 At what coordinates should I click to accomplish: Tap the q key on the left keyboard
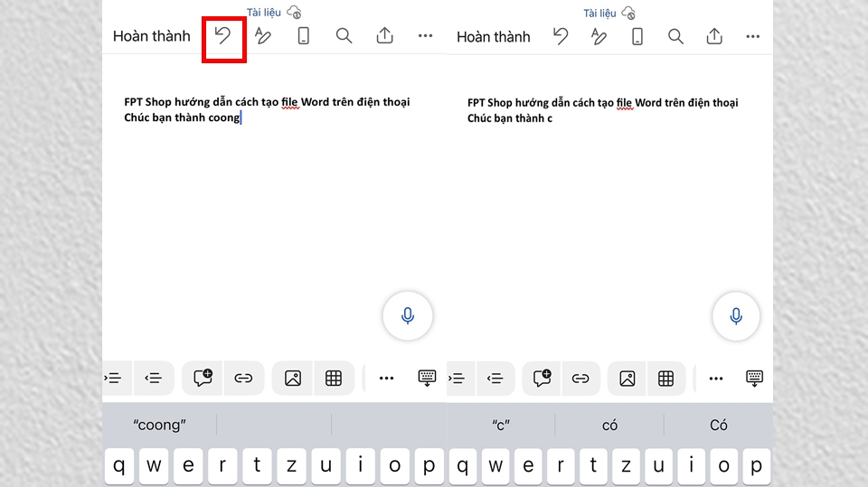coord(119,466)
